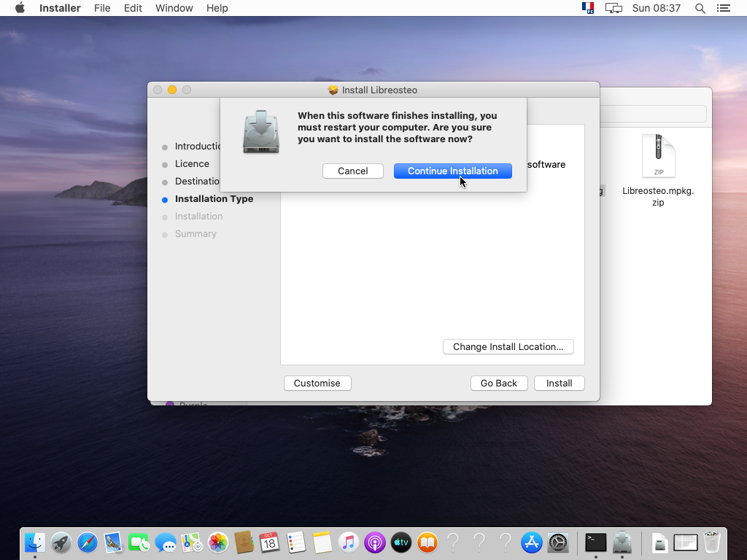Cancel the restart confirmation dialog

click(x=352, y=171)
